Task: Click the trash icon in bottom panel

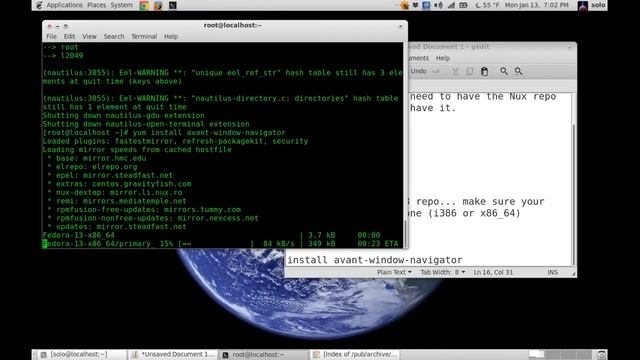Action: point(601,355)
